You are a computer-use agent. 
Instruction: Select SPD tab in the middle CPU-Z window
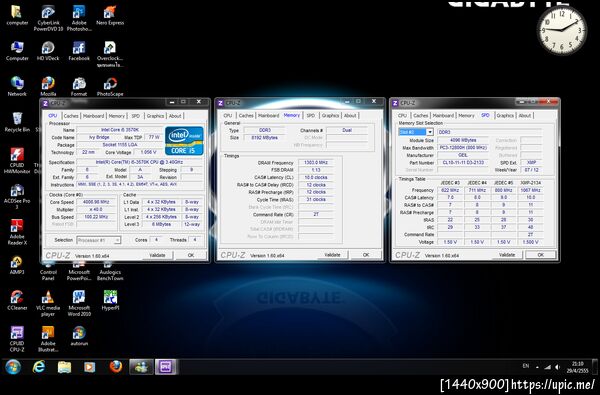click(x=311, y=115)
